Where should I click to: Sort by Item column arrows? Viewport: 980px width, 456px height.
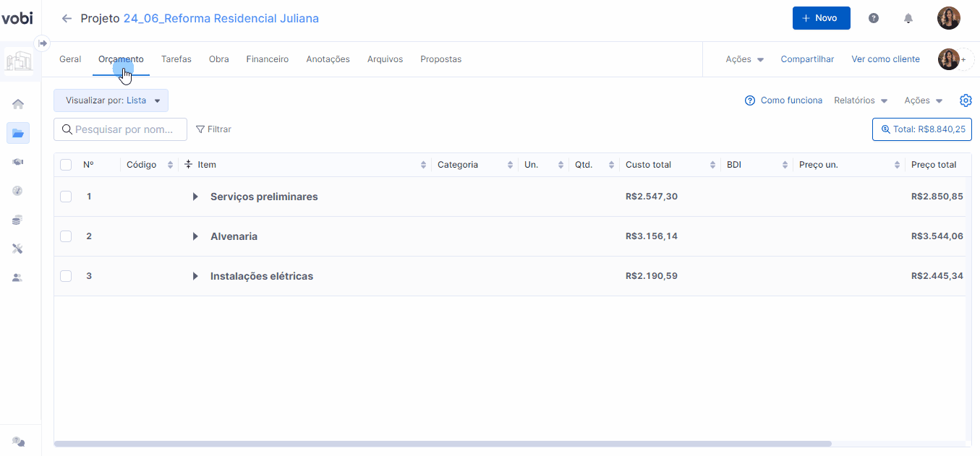[x=424, y=165]
